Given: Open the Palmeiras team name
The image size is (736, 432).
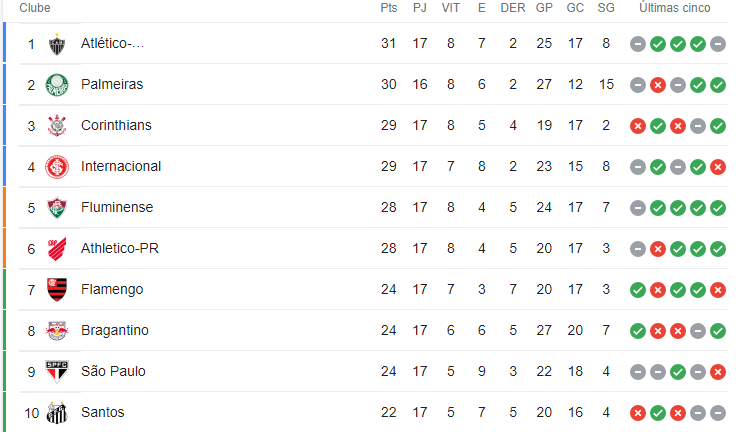Looking at the screenshot, I should pos(112,85).
